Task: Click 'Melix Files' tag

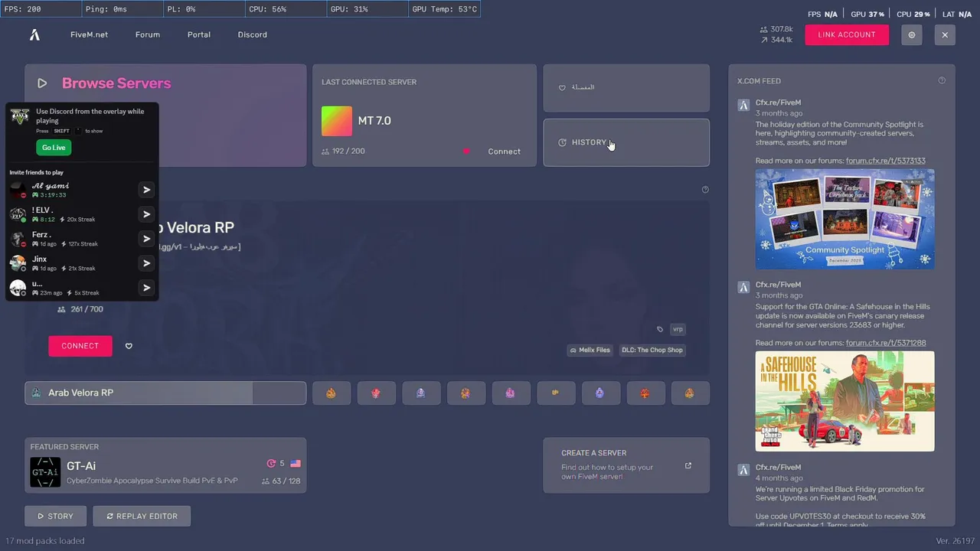Action: (590, 350)
